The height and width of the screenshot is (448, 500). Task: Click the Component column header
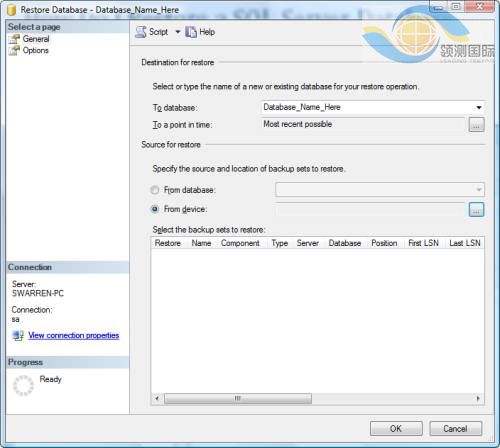point(240,243)
